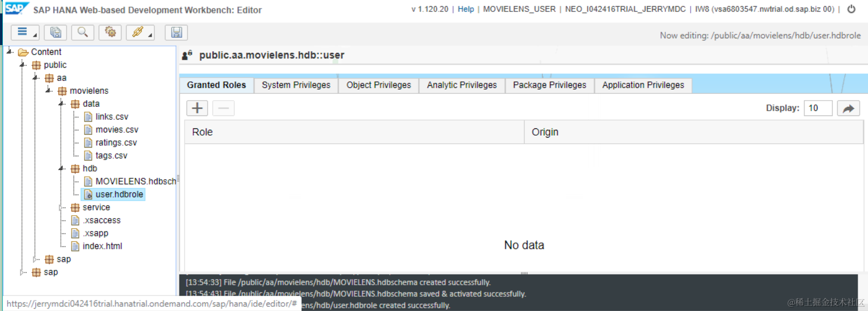Switch to Application Privileges tab
Viewport: 868px width, 311px height.
click(x=643, y=85)
